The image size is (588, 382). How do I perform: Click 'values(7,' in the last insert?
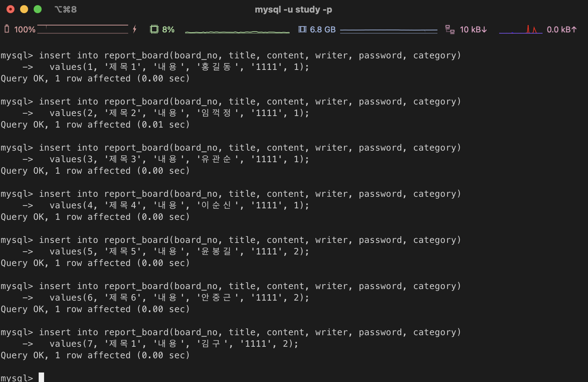point(74,344)
